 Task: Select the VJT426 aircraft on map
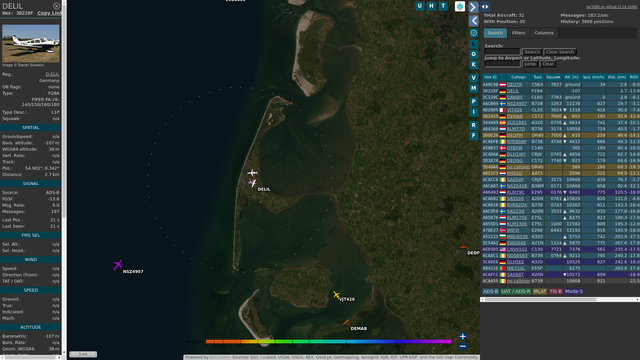point(336,294)
